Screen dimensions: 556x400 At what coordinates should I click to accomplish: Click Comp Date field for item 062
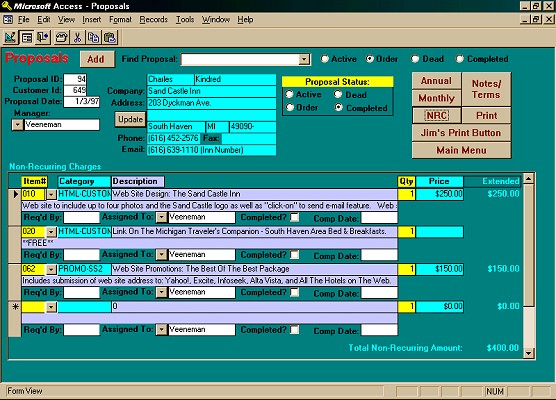379,293
